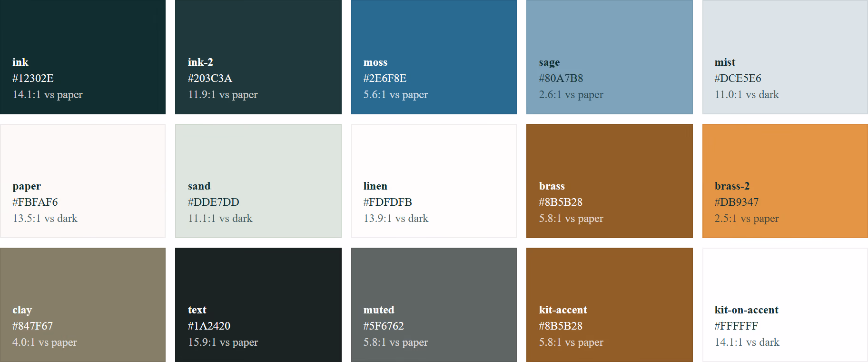The width and height of the screenshot is (868, 362).
Task: Select the mist swatch #DCE5E6
Action: (x=785, y=57)
